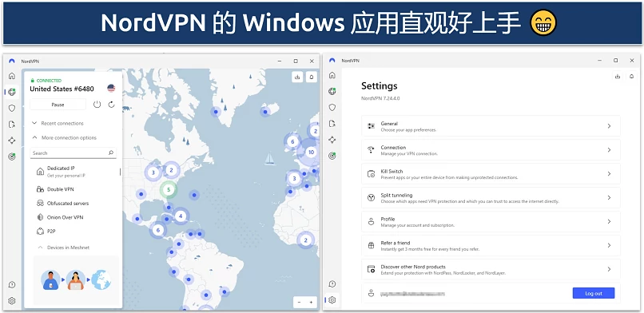Open Meshnet icon in left window sidebar
Viewport: 644px width, 313px height.
(12, 141)
